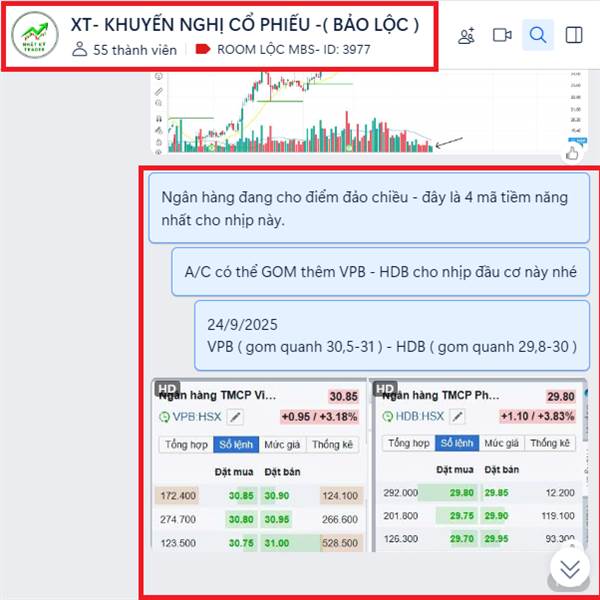The height and width of the screenshot is (600, 600).
Task: Open the add member icon
Action: click(x=466, y=36)
